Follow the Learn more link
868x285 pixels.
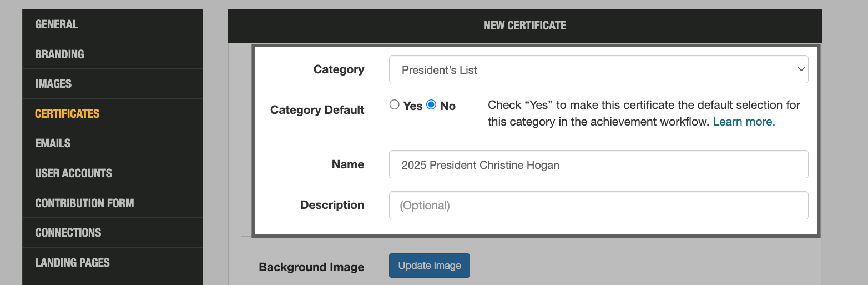pos(744,122)
